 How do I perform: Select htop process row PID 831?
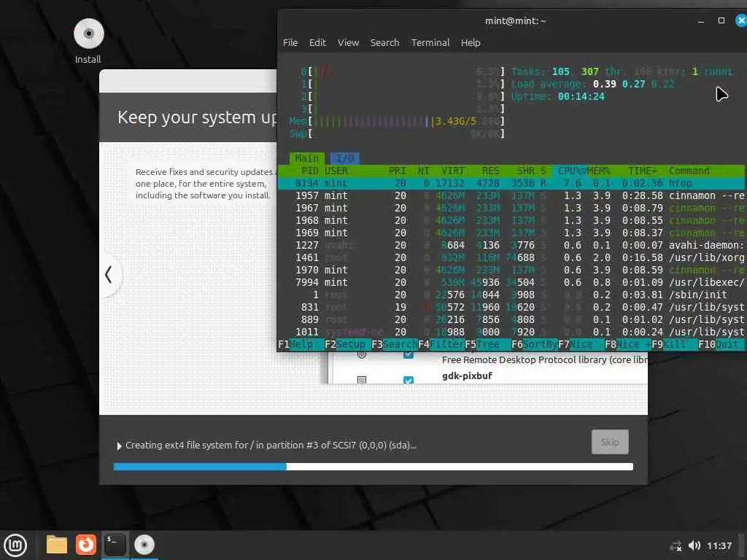click(x=511, y=307)
